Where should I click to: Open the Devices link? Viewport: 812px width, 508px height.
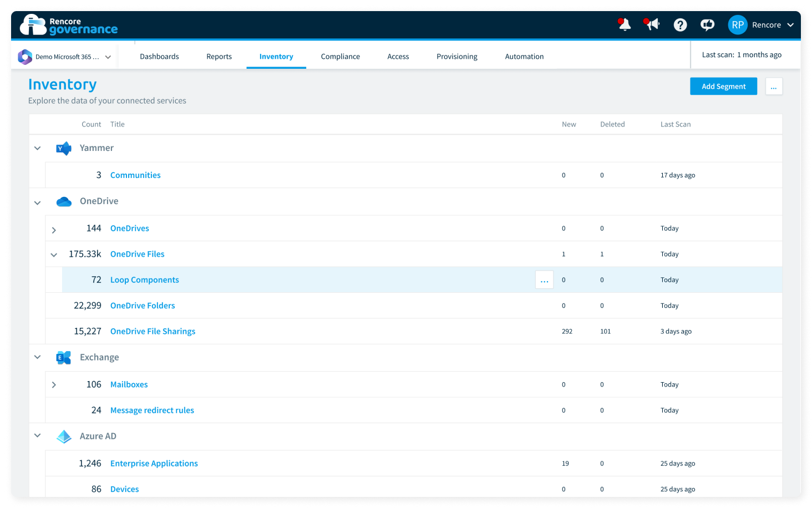pyautogui.click(x=125, y=489)
